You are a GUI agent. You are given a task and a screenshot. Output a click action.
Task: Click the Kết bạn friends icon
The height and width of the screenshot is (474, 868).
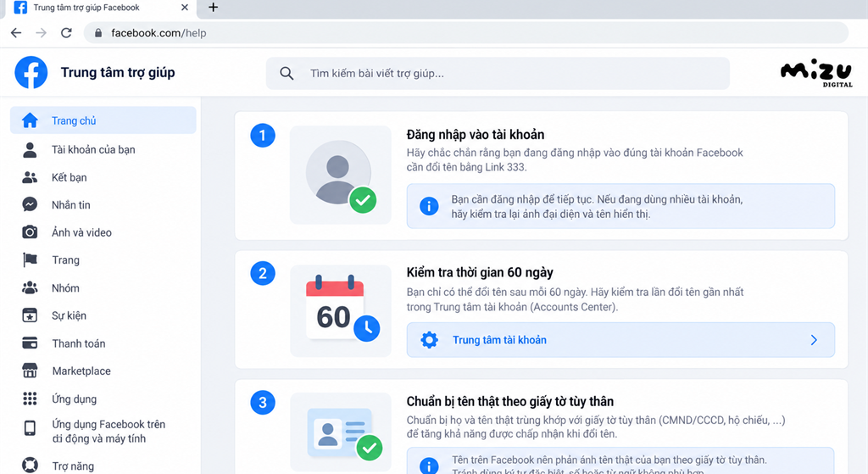coord(30,177)
